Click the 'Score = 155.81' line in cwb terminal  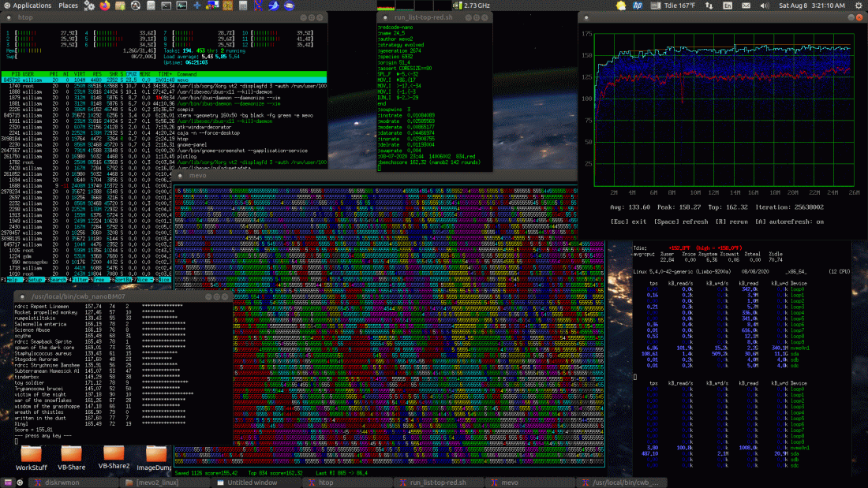[34, 430]
